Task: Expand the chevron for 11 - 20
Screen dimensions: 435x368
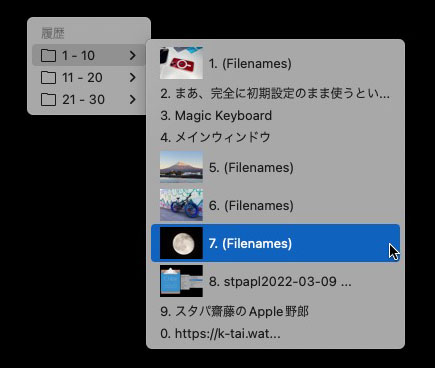Action: tap(133, 77)
